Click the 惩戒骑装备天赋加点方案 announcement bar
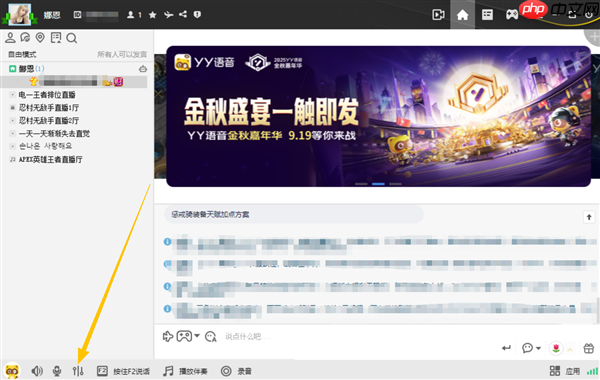This screenshot has height=380, width=600. (294, 214)
